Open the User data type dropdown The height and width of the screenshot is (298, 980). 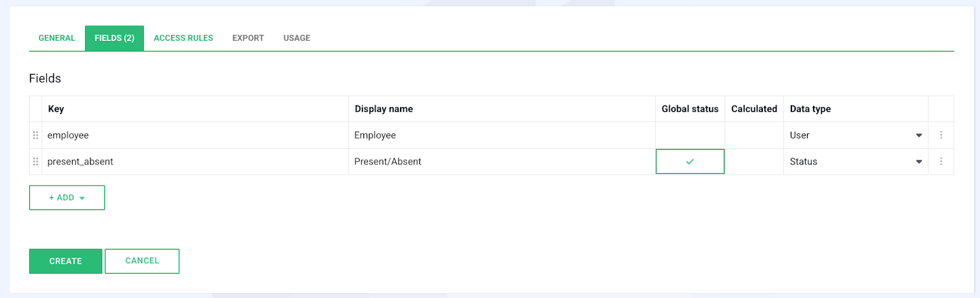(856, 135)
